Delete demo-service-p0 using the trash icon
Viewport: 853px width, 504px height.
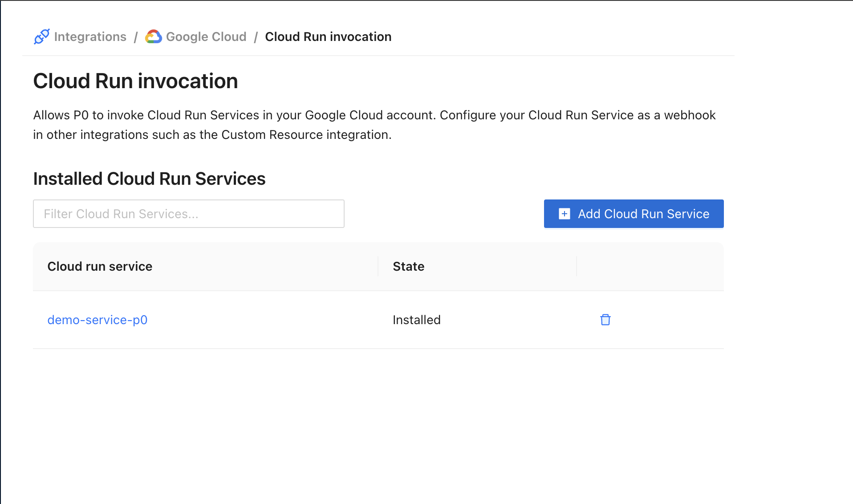pyautogui.click(x=605, y=320)
